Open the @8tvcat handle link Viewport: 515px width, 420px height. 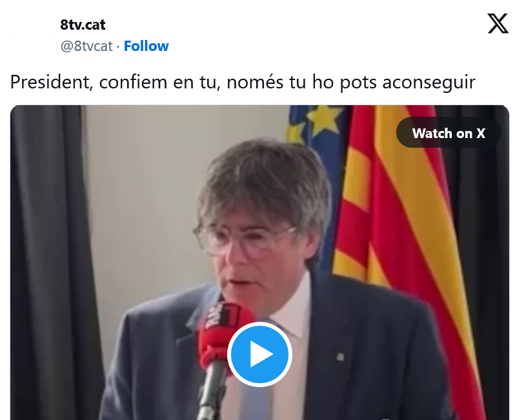coord(86,46)
